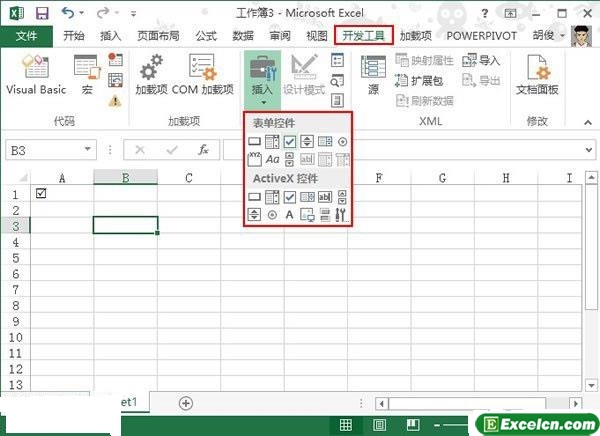Select column G header

(x=442, y=178)
